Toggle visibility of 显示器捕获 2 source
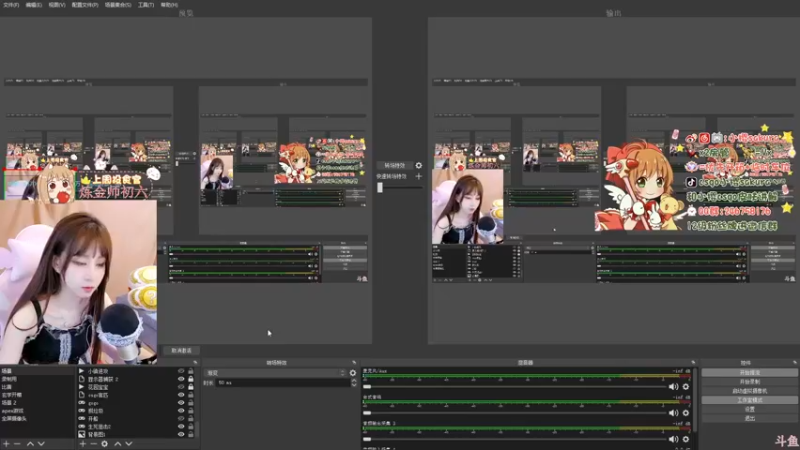The image size is (800, 450). click(181, 379)
